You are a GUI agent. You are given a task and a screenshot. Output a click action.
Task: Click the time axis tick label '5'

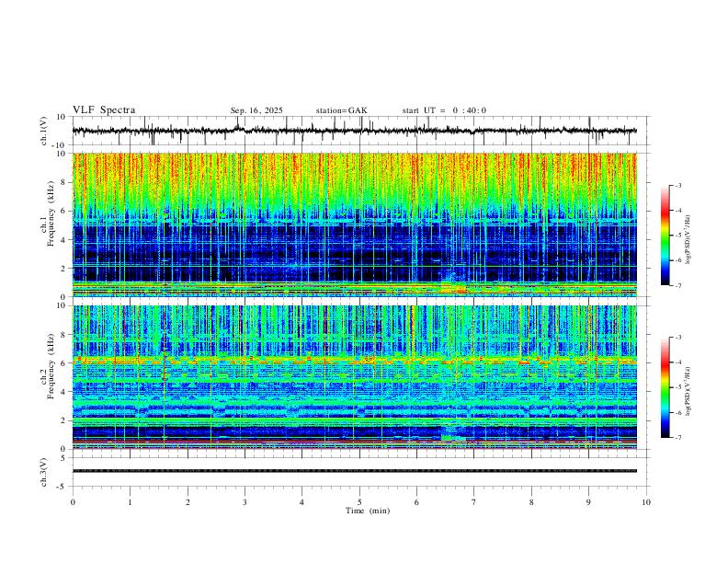pos(359,502)
